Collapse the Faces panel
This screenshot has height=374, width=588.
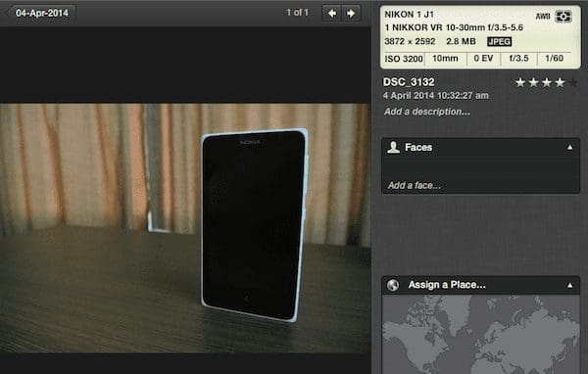(570, 147)
